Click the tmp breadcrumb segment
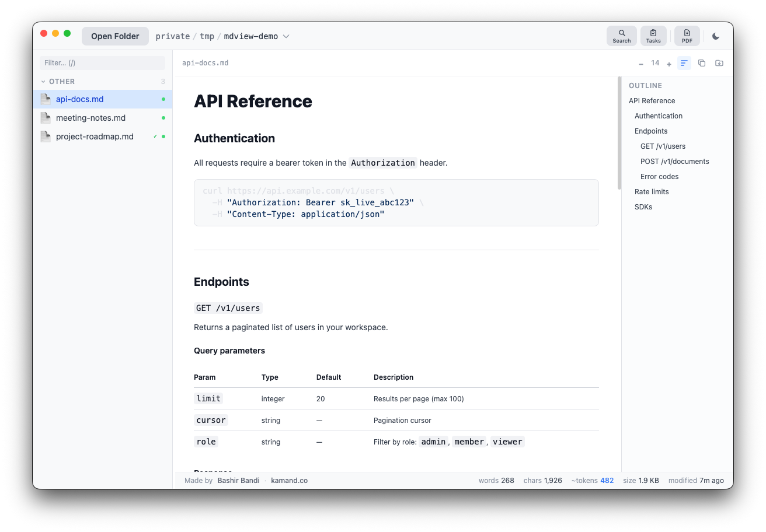The image size is (766, 532). pyautogui.click(x=207, y=36)
